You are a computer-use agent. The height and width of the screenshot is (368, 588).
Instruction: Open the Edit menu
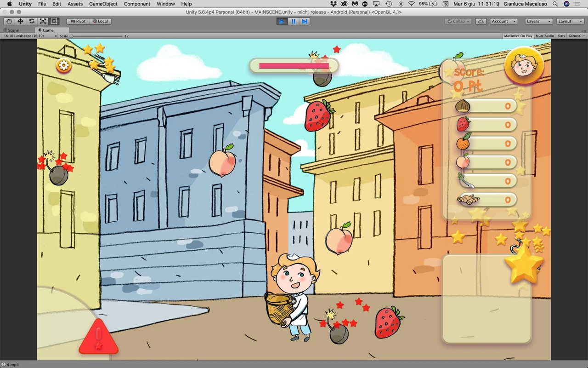pyautogui.click(x=57, y=4)
